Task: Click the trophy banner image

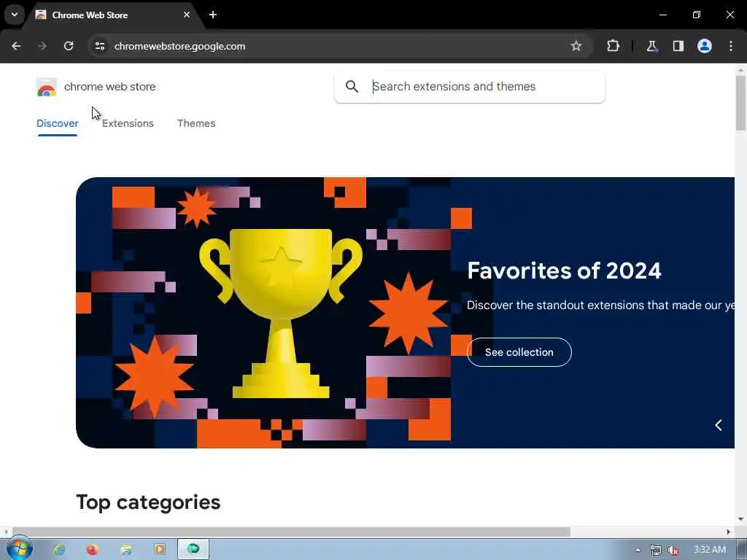Action: click(x=281, y=313)
